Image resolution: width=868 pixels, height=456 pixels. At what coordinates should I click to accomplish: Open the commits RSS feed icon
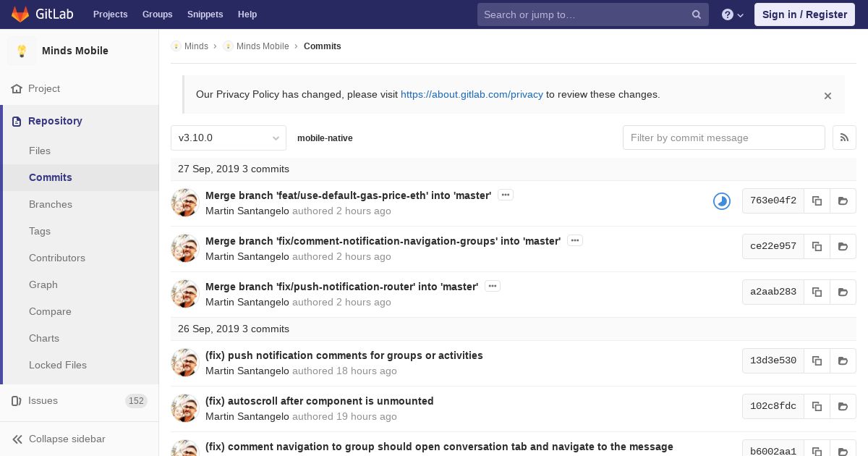tap(844, 138)
